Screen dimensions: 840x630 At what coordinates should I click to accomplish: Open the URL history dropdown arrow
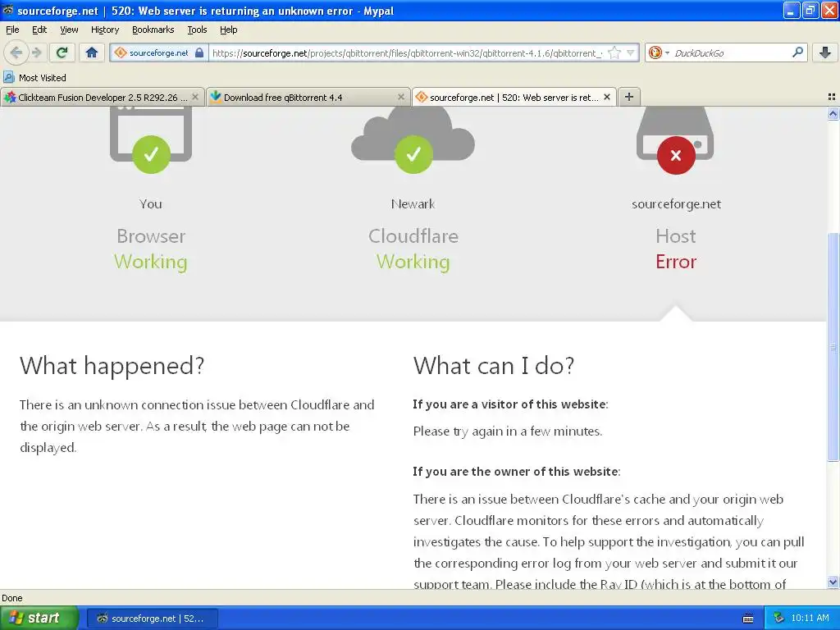click(631, 52)
